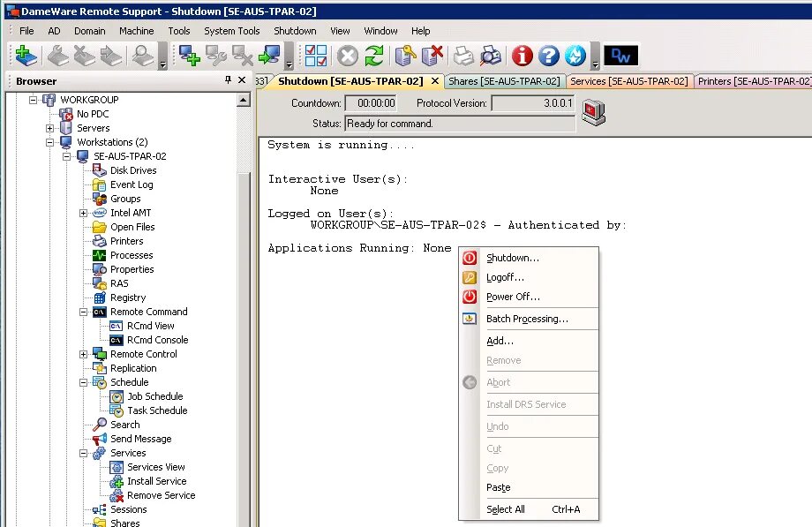Select RCmd Console tree item
The width and height of the screenshot is (812, 527).
[x=157, y=340]
